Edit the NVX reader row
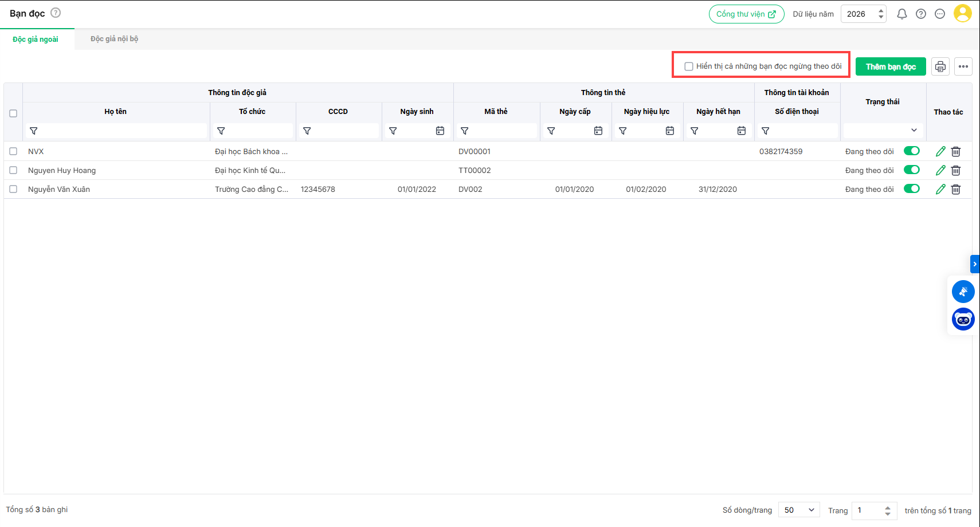The height and width of the screenshot is (527, 980). tap(940, 152)
